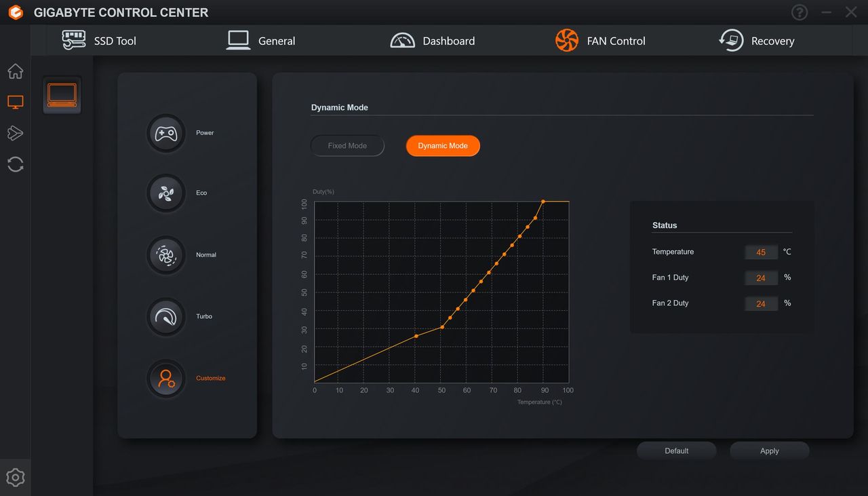The width and height of the screenshot is (868, 496).
Task: Switch to the General tab
Action: (261, 41)
